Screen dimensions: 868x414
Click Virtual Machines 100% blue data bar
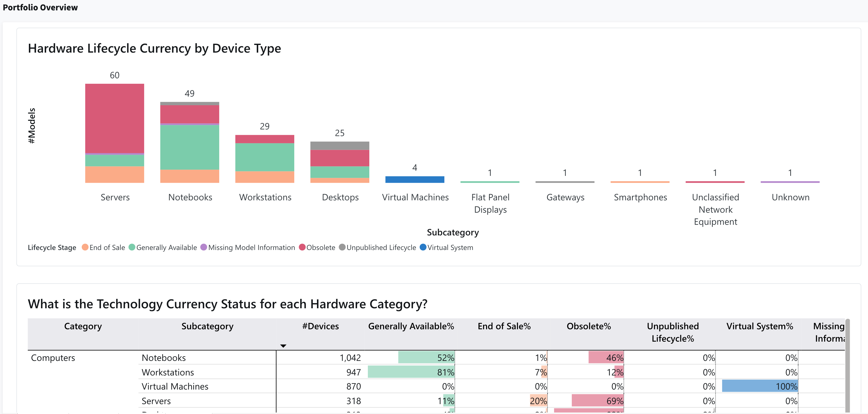point(759,386)
